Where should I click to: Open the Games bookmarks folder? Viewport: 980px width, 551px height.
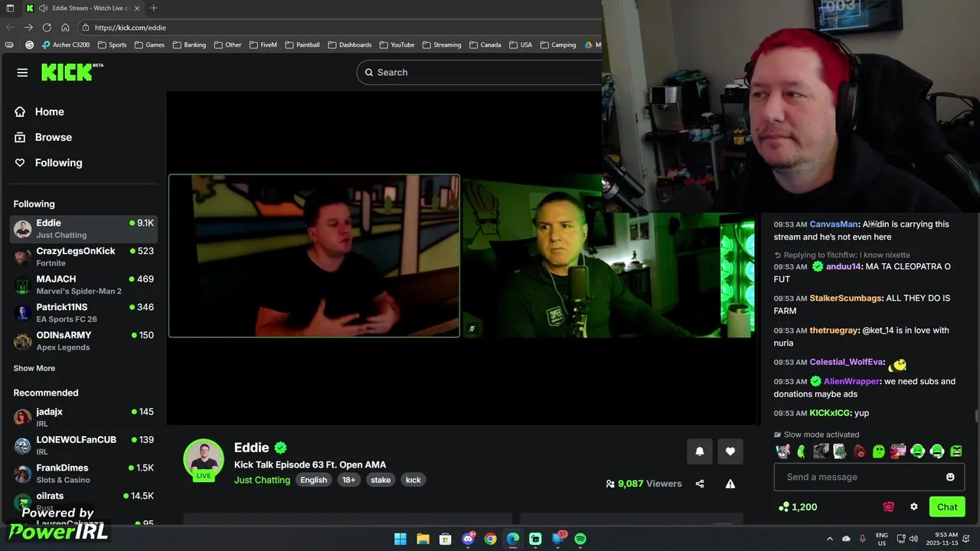(x=149, y=45)
